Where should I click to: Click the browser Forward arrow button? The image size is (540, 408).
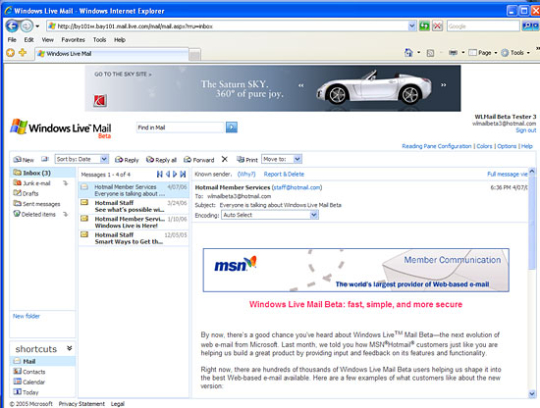pyautogui.click(x=27, y=26)
